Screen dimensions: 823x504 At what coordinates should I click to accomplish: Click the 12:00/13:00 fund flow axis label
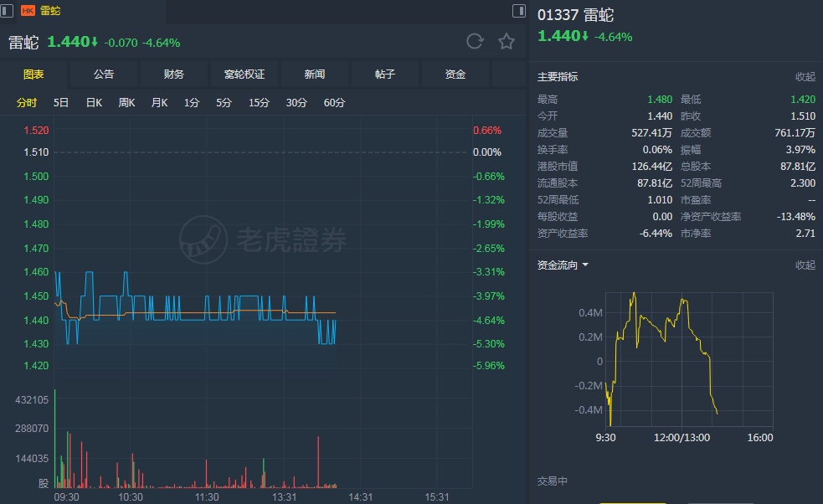point(682,437)
